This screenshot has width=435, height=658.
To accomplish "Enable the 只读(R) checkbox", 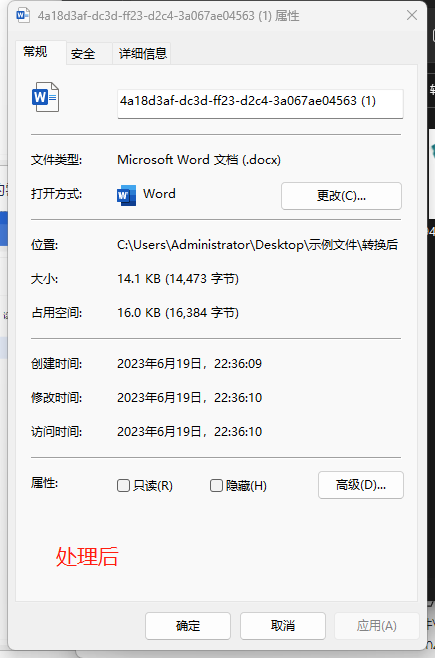I will (123, 486).
